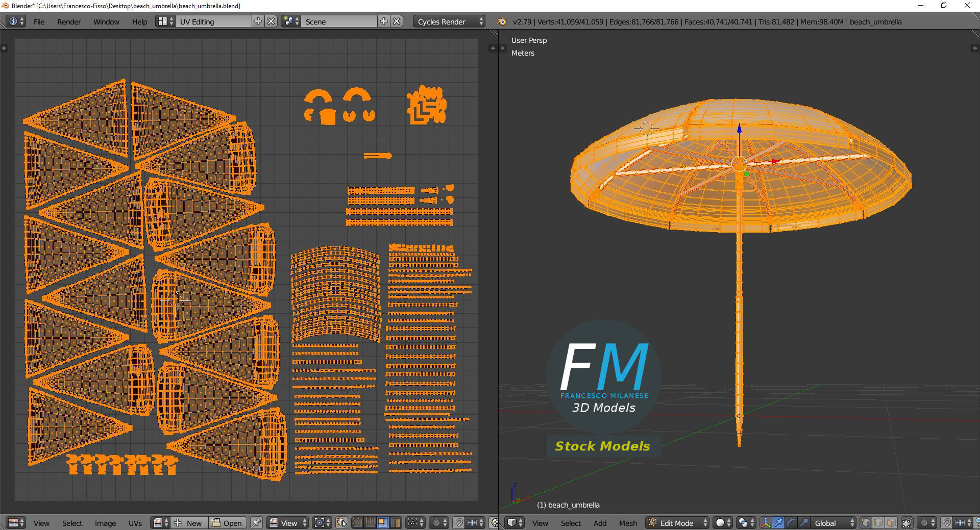The width and height of the screenshot is (980, 530).
Task: Open UV editor proportional editing dropdown
Action: point(439,523)
